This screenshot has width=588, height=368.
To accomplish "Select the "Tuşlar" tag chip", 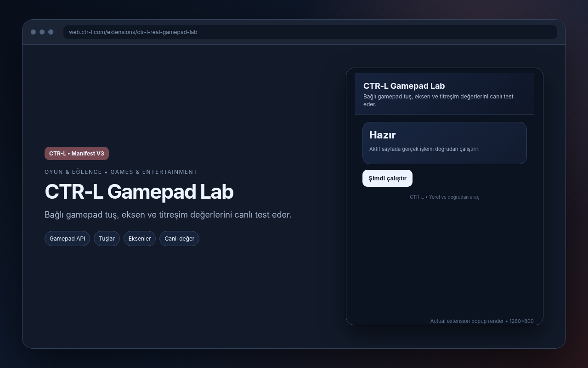I will [107, 239].
